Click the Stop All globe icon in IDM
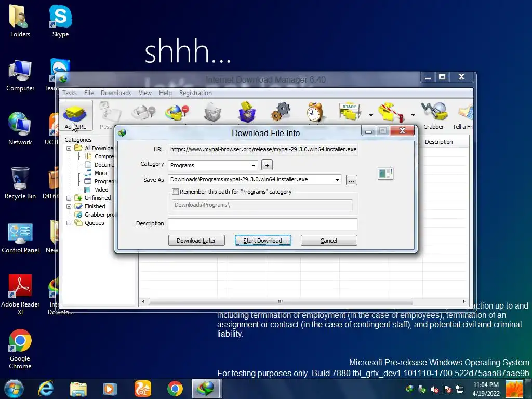This screenshot has width=532, height=399. tap(177, 113)
